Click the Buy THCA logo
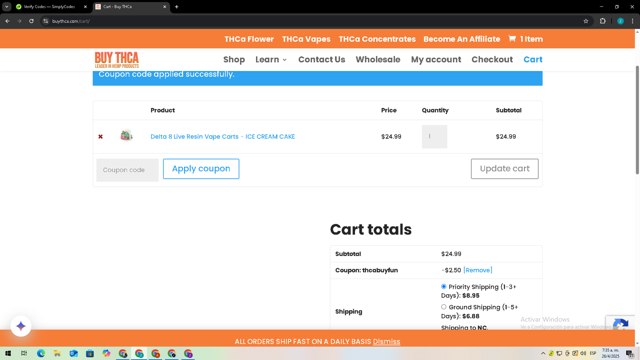Image resolution: width=640 pixels, height=360 pixels. 117,60
